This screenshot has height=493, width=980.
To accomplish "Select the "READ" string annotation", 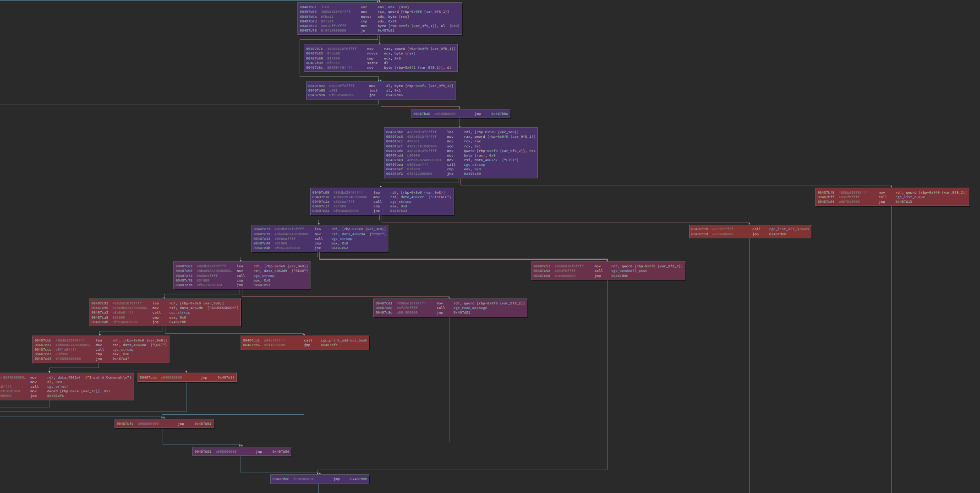I will [x=300, y=271].
